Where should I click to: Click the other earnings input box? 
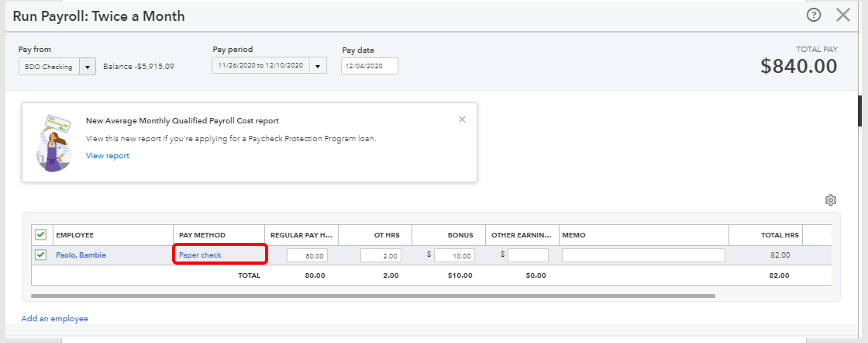tap(528, 255)
